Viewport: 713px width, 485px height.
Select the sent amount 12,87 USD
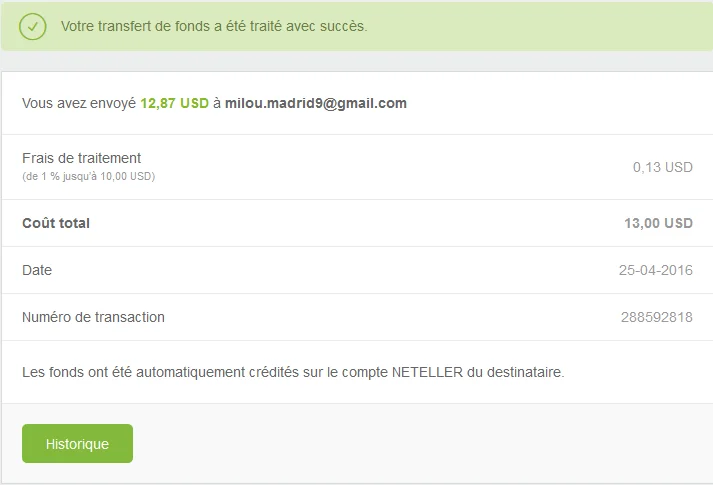(x=174, y=103)
